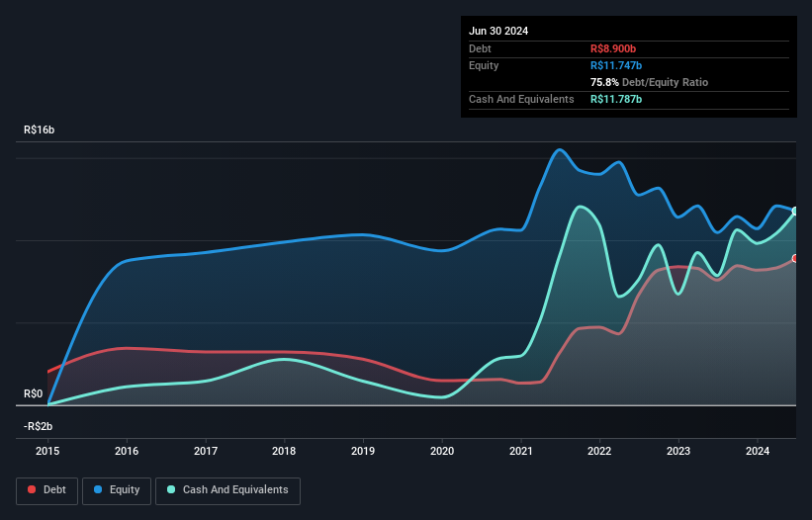Click the 2015 x-axis label
Image resolution: width=812 pixels, height=520 pixels.
click(x=47, y=451)
